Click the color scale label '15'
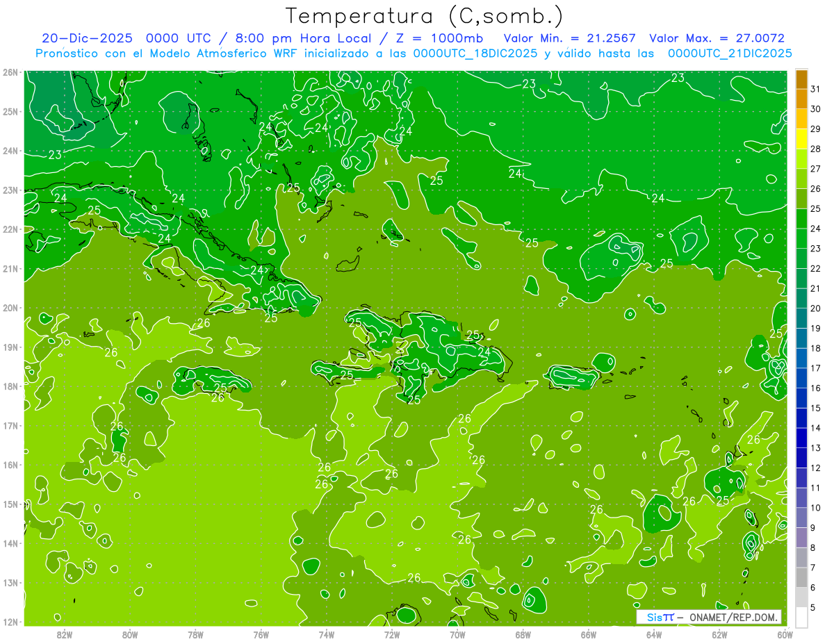The width and height of the screenshot is (834, 644). tap(815, 408)
